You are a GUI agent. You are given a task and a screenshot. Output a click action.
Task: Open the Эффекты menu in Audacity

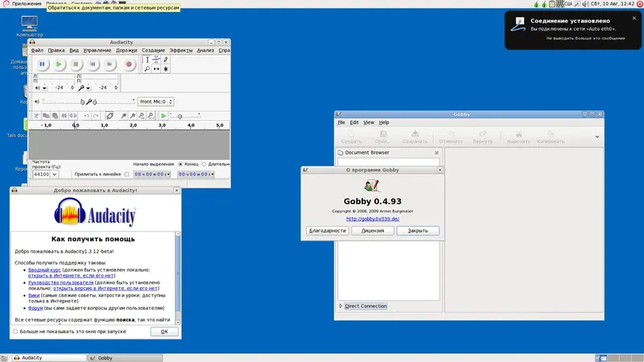(180, 51)
